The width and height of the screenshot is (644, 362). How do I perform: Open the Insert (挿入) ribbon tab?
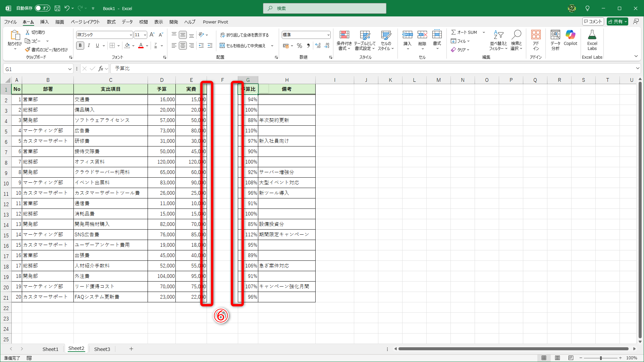[44, 22]
